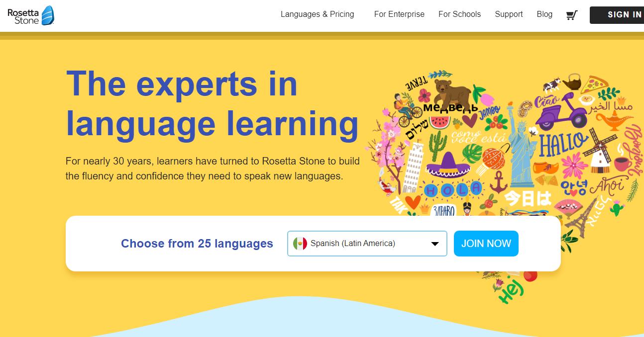Expand the language dropdown arrow
This screenshot has width=644, height=337.
coord(434,244)
